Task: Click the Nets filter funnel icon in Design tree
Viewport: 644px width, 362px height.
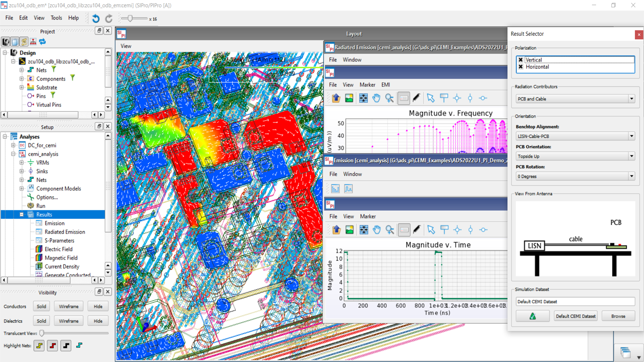Action: click(x=54, y=70)
